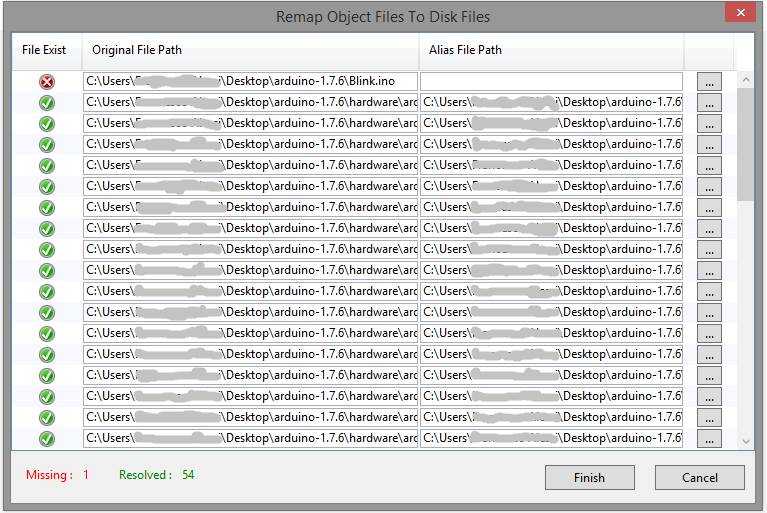Click the browse button in the second row
767x513 pixels.
(x=708, y=103)
